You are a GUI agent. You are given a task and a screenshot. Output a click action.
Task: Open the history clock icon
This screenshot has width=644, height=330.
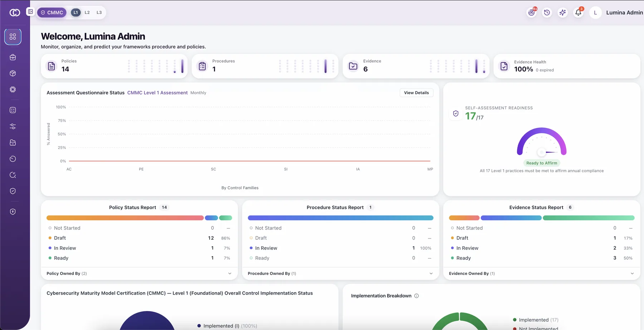[x=547, y=13]
